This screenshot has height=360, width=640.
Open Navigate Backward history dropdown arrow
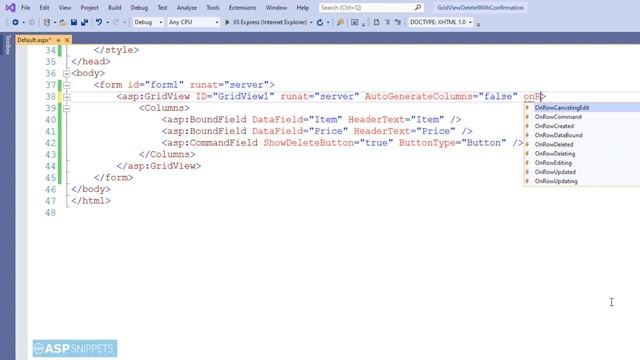(24, 22)
